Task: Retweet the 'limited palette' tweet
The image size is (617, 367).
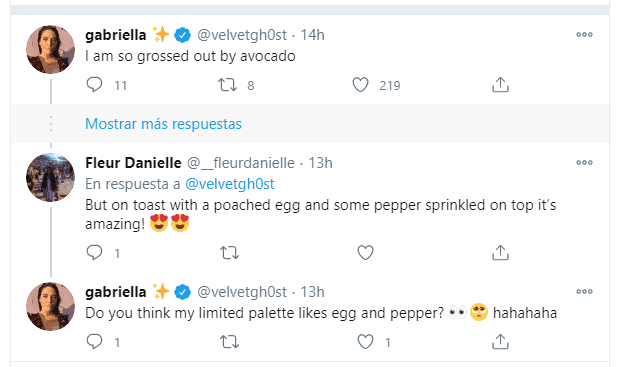Action: [229, 341]
